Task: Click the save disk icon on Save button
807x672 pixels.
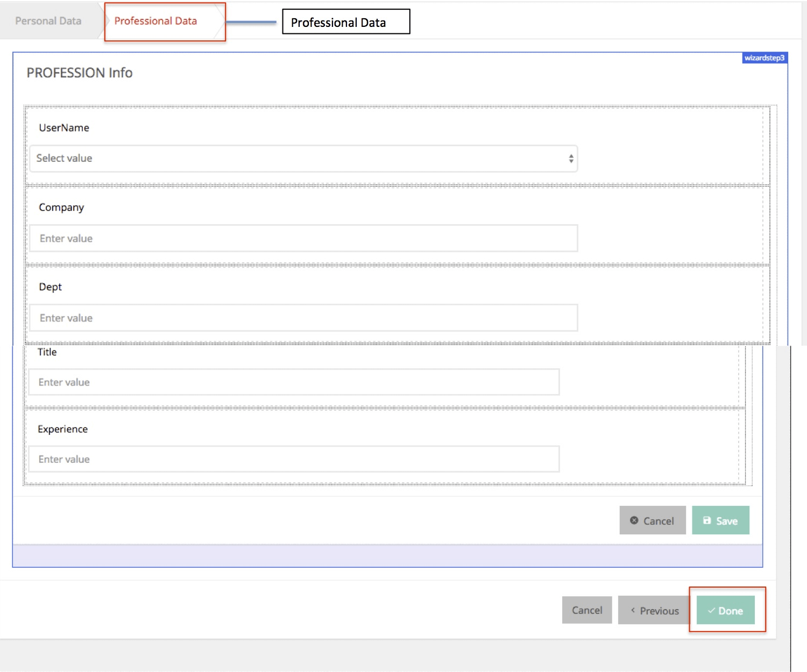Action: (x=706, y=520)
